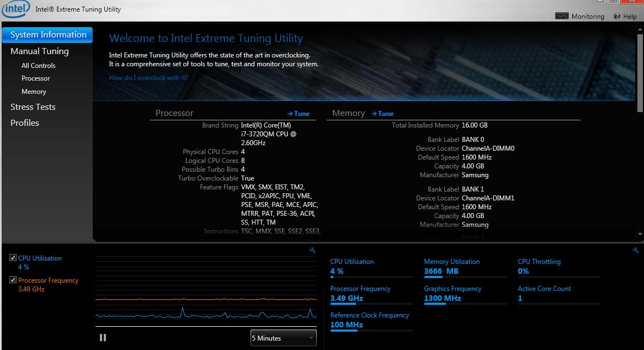The height and width of the screenshot is (350, 644).
Task: Select the System Information section
Action: tap(47, 35)
